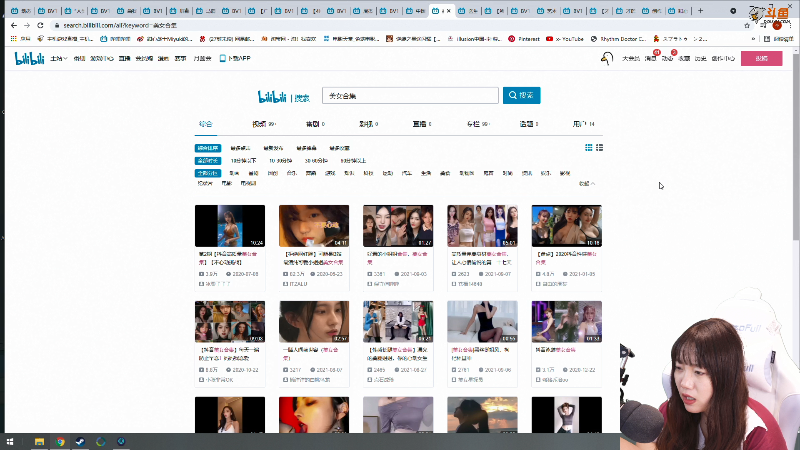Image resolution: width=800 pixels, height=450 pixels.
Task: Filter by 10-30分钟 duration
Action: tap(281, 161)
